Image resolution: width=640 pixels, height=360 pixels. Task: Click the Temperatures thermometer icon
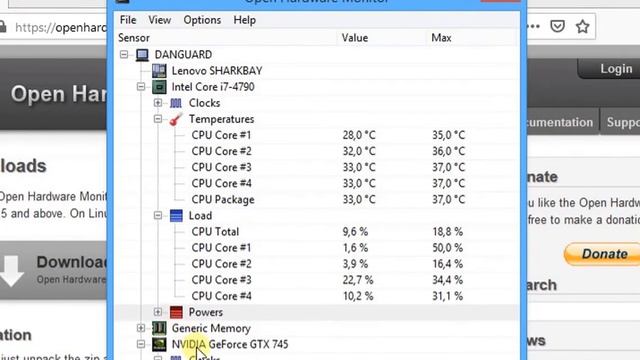pyautogui.click(x=176, y=119)
